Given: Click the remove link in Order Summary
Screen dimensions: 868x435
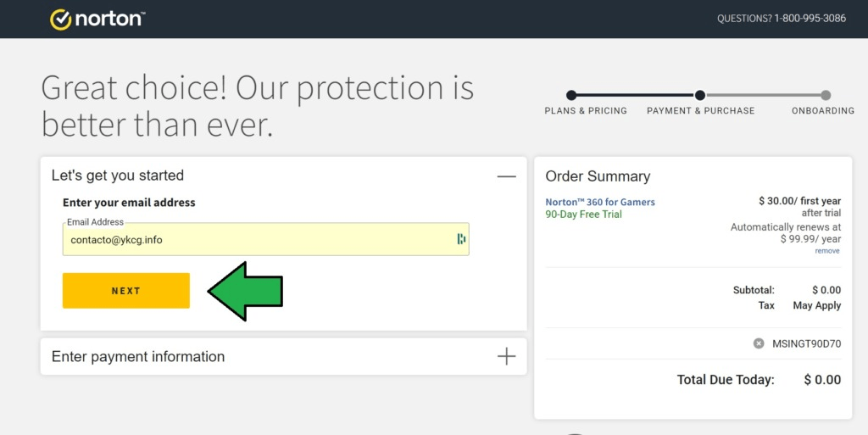Looking at the screenshot, I should click(827, 251).
